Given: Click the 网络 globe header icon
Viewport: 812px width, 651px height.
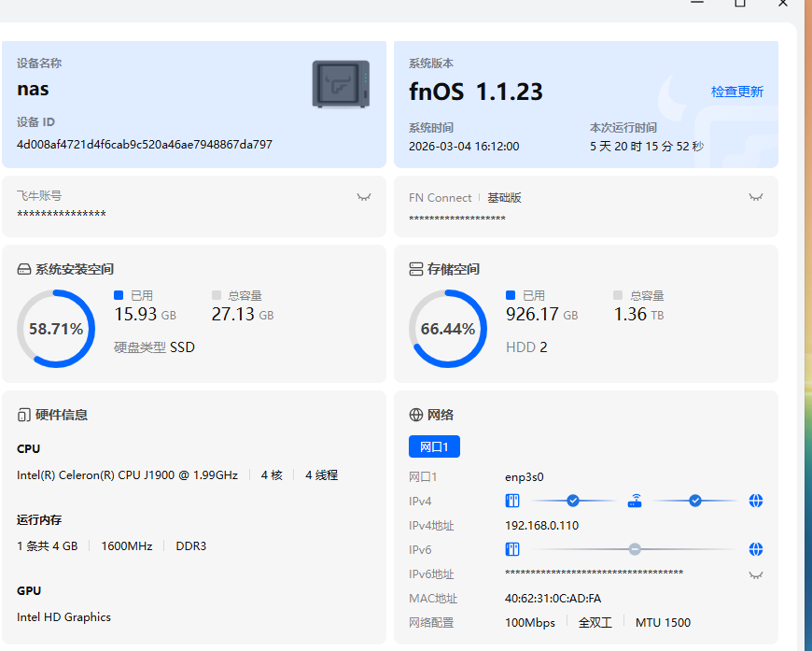Looking at the screenshot, I should pyautogui.click(x=416, y=415).
